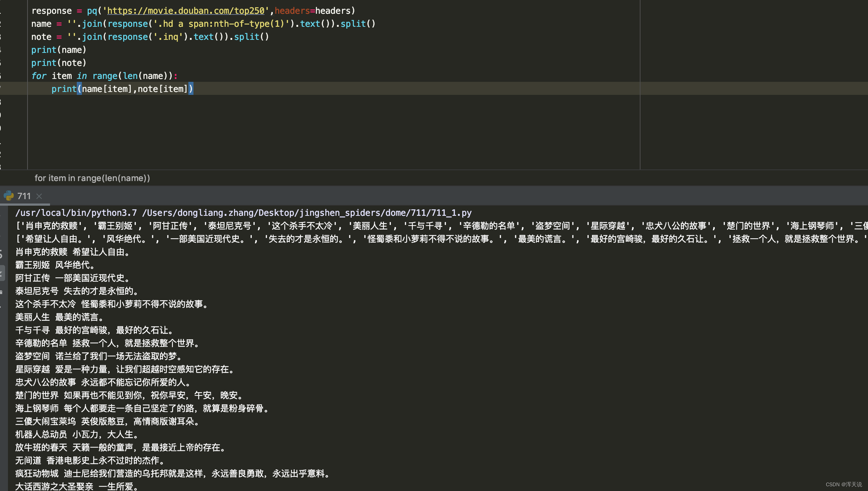The height and width of the screenshot is (491, 868).
Task: Select output row '肖申克的救赎 希望让人自由。'
Action: click(74, 252)
